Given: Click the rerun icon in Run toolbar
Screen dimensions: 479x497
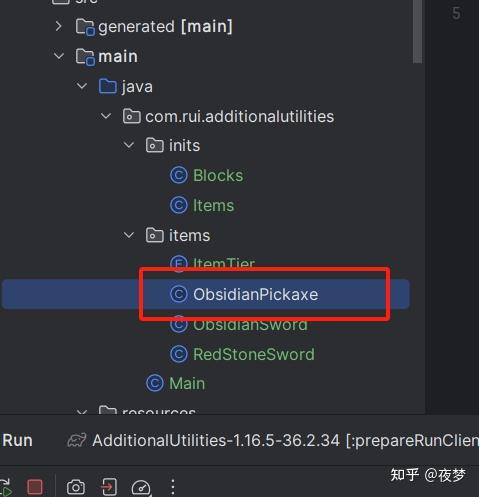Looking at the screenshot, I should coord(5,487).
